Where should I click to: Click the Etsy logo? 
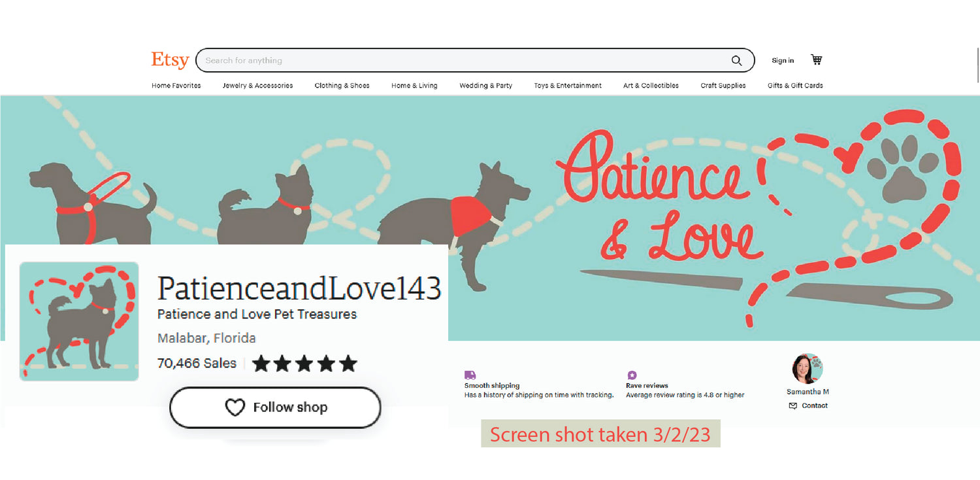170,60
